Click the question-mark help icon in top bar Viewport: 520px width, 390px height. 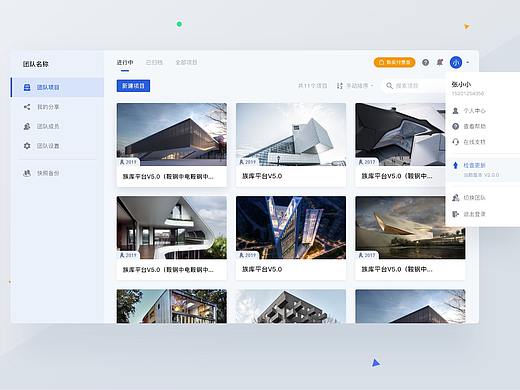[425, 62]
